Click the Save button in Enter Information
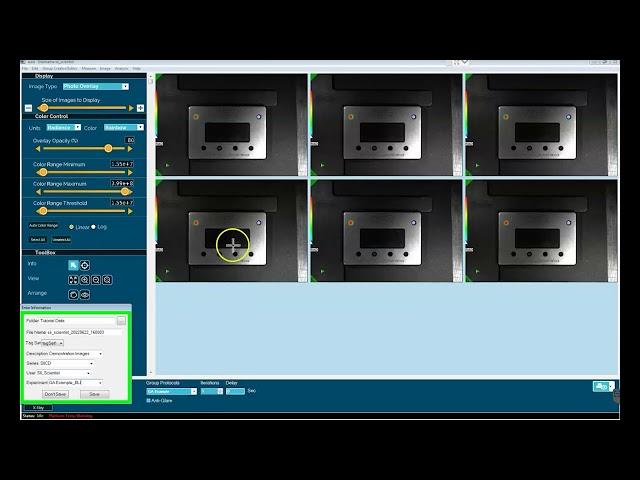640x480 pixels. click(x=94, y=394)
